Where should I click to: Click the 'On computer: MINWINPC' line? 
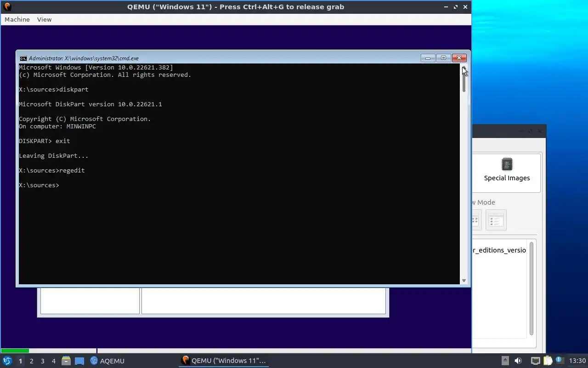[x=57, y=126]
